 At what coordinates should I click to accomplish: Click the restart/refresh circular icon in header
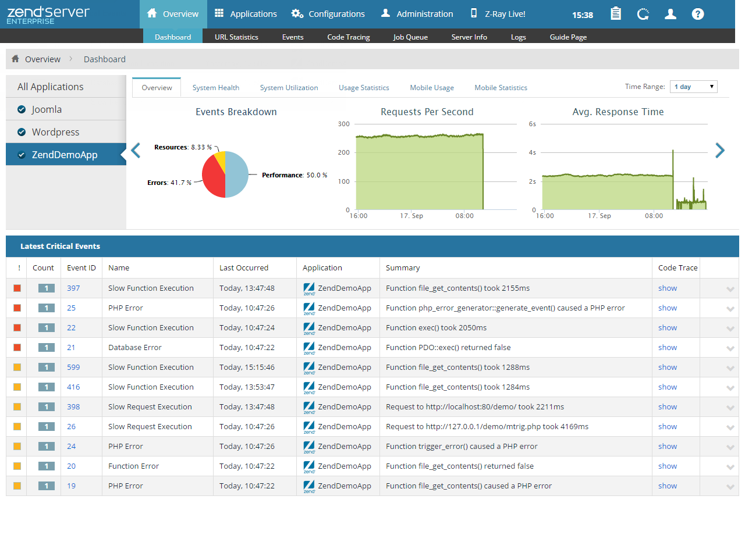[643, 14]
